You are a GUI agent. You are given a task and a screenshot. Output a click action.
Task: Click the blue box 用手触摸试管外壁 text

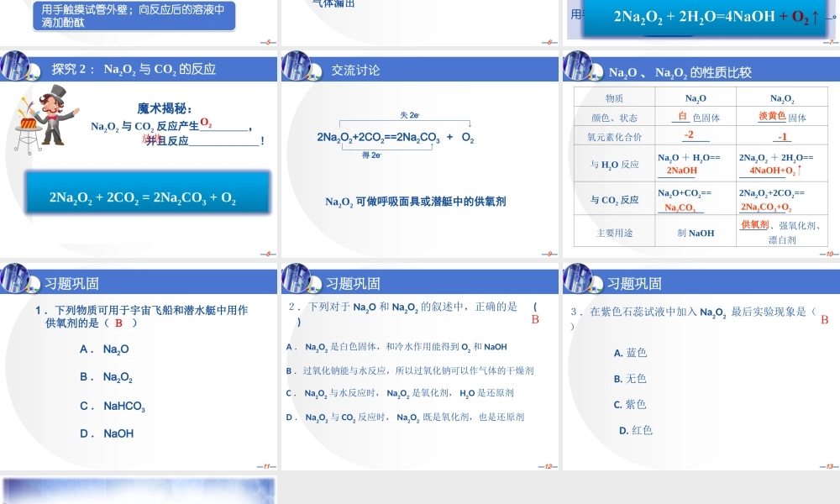(x=134, y=15)
